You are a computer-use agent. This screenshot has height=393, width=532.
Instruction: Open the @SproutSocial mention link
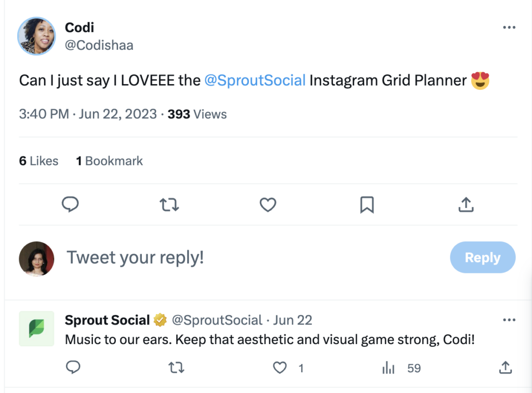255,81
